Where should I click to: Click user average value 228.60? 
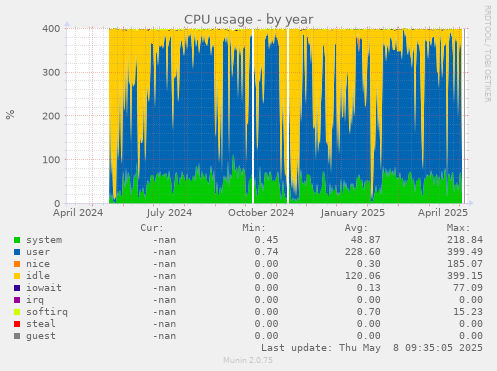[x=362, y=252]
